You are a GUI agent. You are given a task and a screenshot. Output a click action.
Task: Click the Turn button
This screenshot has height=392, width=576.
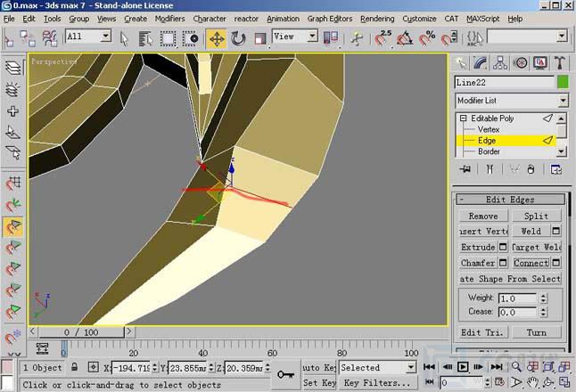click(537, 332)
